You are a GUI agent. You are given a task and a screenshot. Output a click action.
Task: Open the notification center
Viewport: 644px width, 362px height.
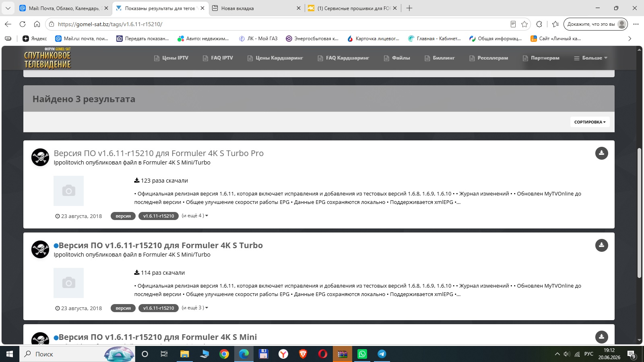click(632, 354)
